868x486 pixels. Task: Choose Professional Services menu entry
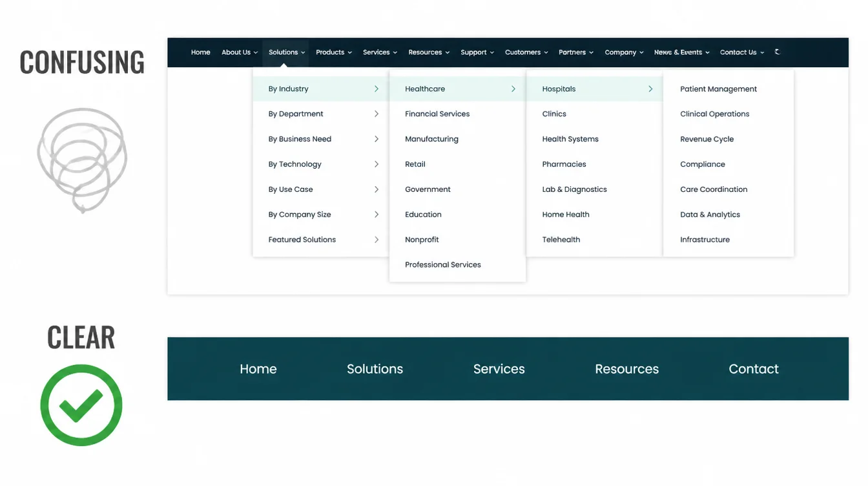(443, 265)
